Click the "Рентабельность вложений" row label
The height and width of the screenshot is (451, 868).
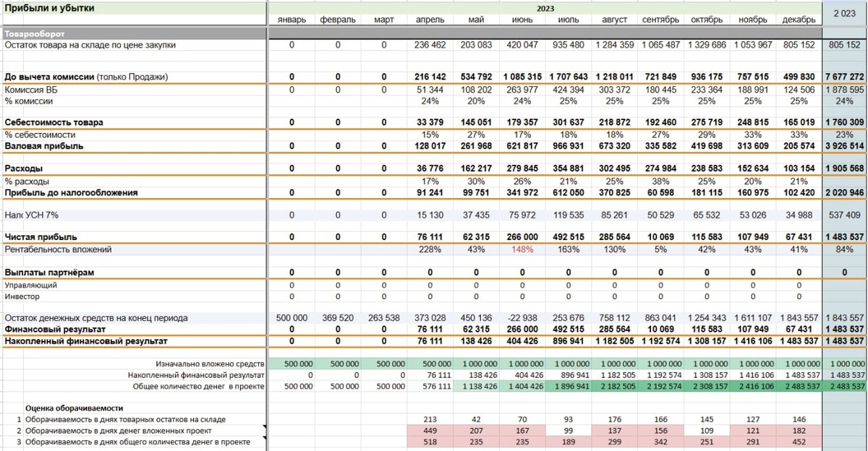coord(59,249)
